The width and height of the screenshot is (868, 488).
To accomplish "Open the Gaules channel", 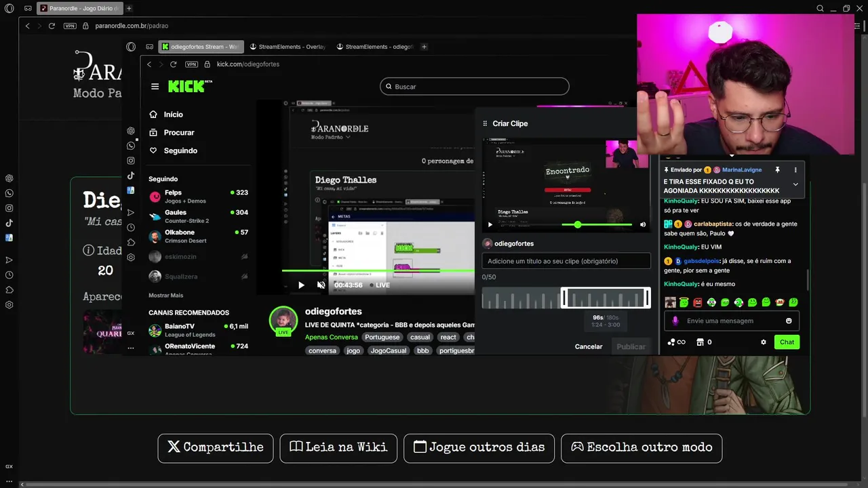I will point(198,216).
